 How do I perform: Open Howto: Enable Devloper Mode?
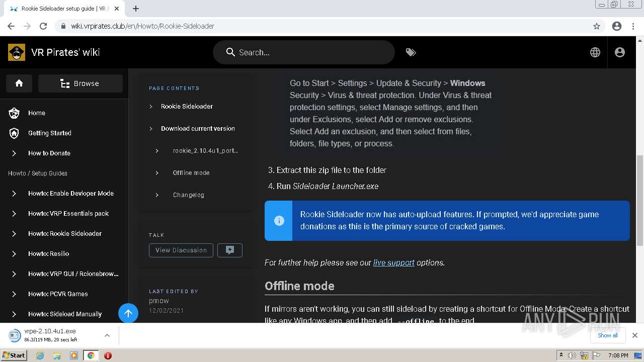64,194
